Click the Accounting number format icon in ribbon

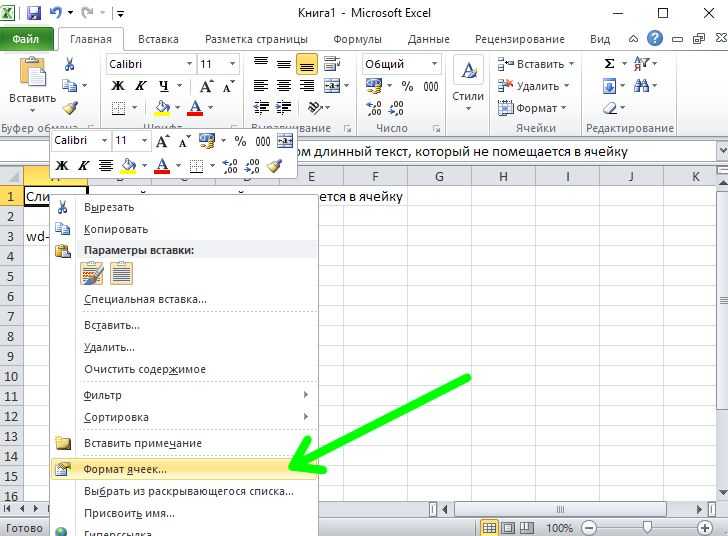[x=374, y=86]
